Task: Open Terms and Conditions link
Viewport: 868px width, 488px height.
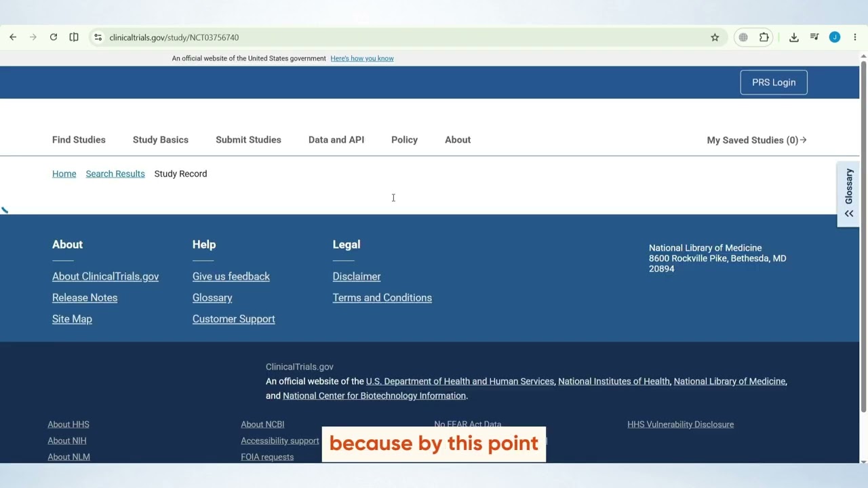Action: click(x=382, y=298)
